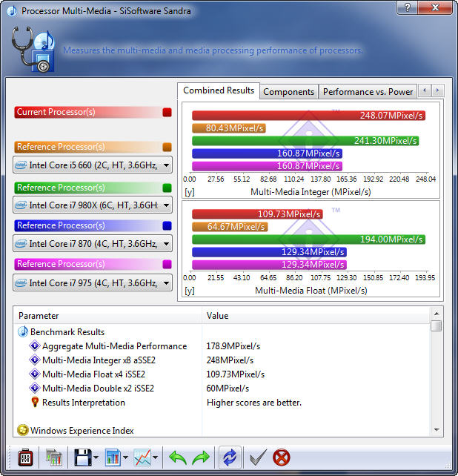Click the results list scroll up arrow

[437, 314]
